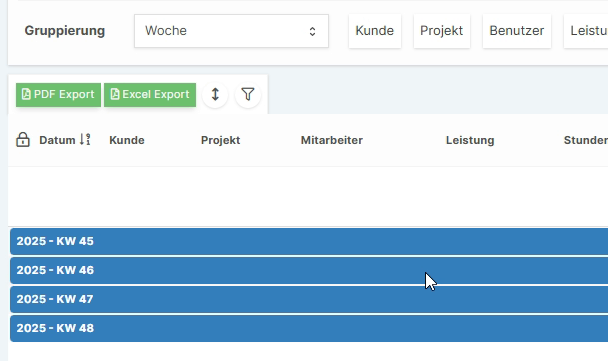This screenshot has height=361, width=608.
Task: Expand the 2025 - KW 45 group row
Action: point(309,241)
